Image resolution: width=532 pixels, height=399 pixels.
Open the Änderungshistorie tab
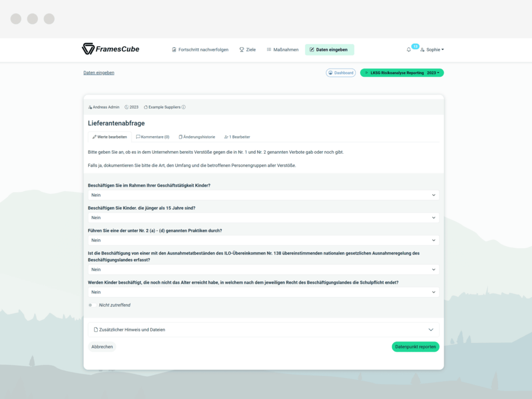pos(197,137)
